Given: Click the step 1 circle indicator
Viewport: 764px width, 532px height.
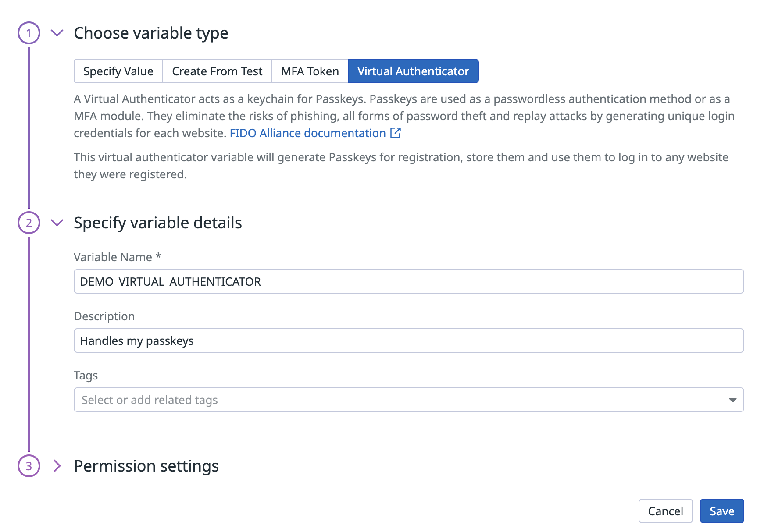Looking at the screenshot, I should click(x=29, y=33).
